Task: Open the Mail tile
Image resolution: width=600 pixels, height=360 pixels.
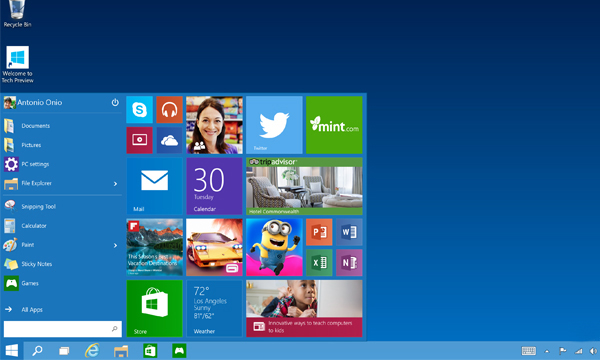Action: tap(155, 186)
